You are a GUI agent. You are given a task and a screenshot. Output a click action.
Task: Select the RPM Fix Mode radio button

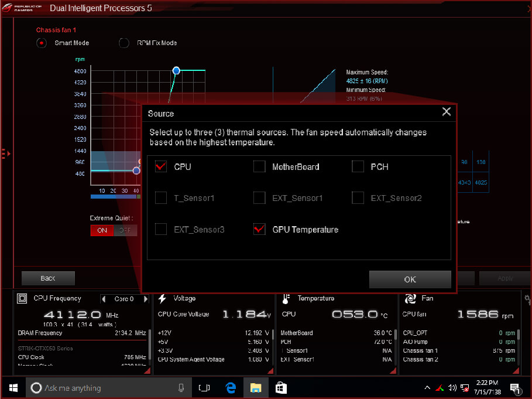124,43
